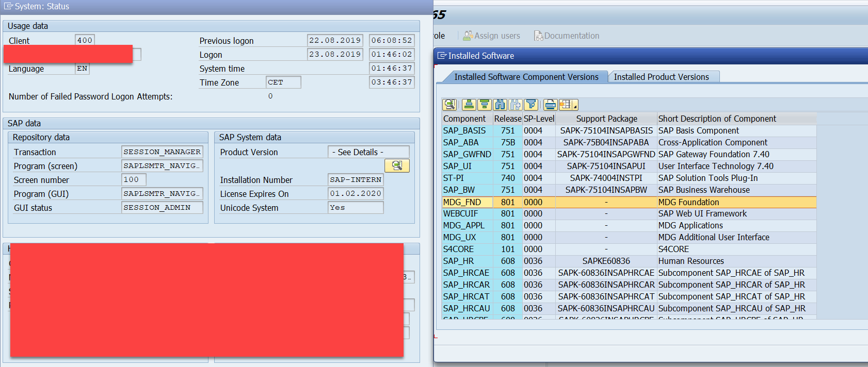868x367 pixels.
Task: Click the Documentation icon
Action: pyautogui.click(x=538, y=36)
